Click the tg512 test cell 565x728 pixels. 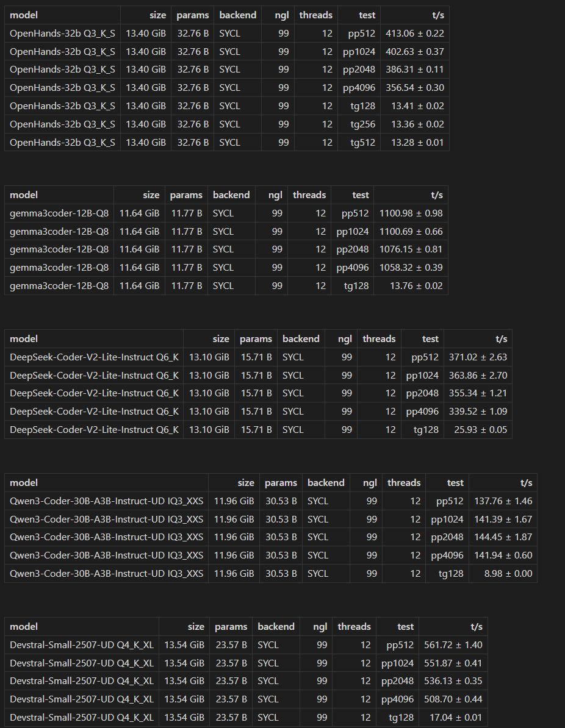point(362,142)
